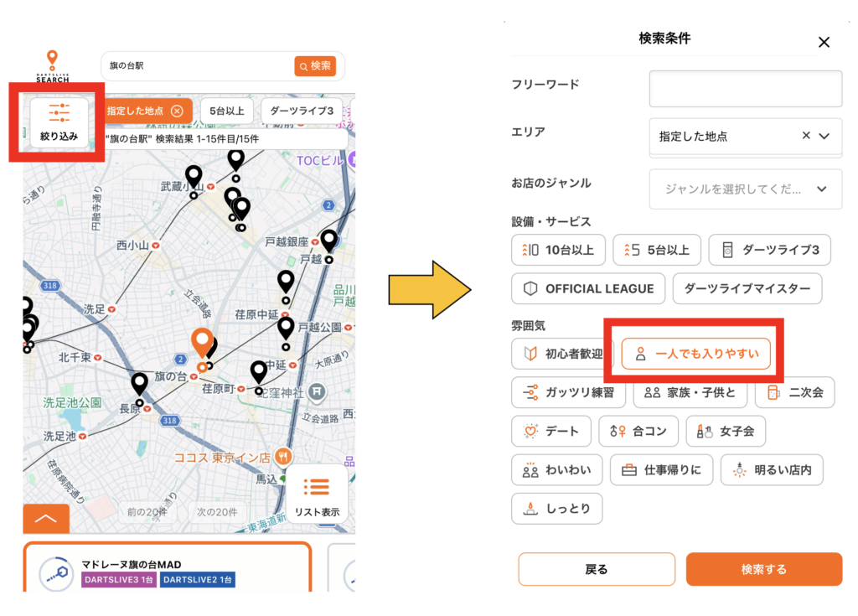Screen dimensions: 858x616
Task: Open the エリア dropdown
Action: [745, 137]
